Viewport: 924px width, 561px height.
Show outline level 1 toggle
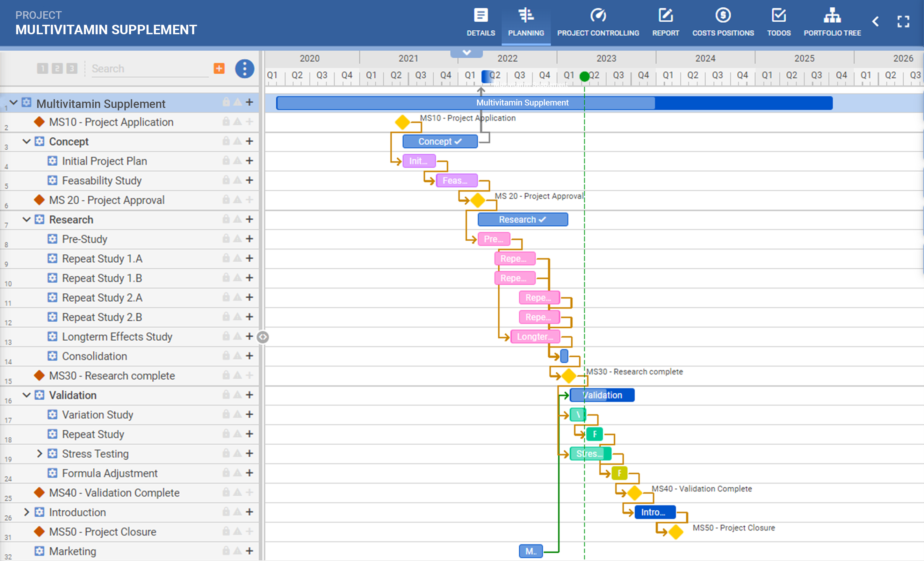click(42, 68)
